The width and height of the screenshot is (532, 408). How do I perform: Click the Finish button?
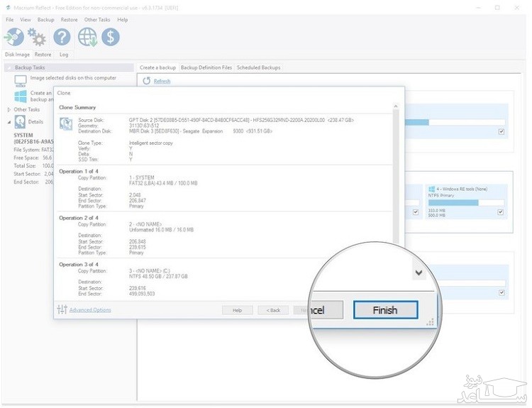(x=385, y=310)
